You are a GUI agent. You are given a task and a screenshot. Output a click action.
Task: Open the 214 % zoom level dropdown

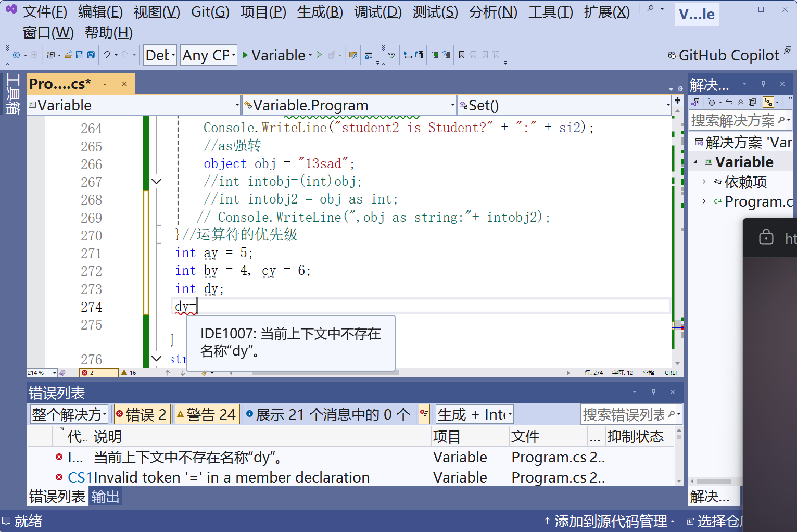click(42, 373)
